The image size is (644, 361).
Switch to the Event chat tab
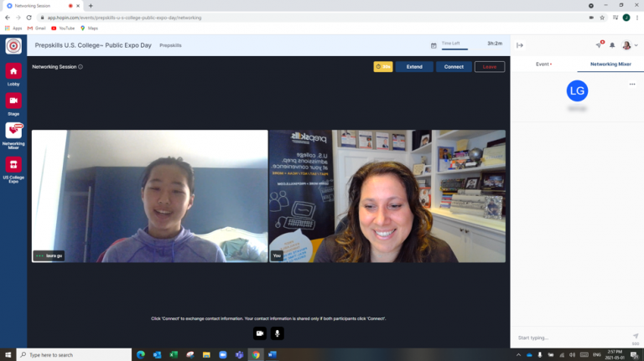[543, 64]
